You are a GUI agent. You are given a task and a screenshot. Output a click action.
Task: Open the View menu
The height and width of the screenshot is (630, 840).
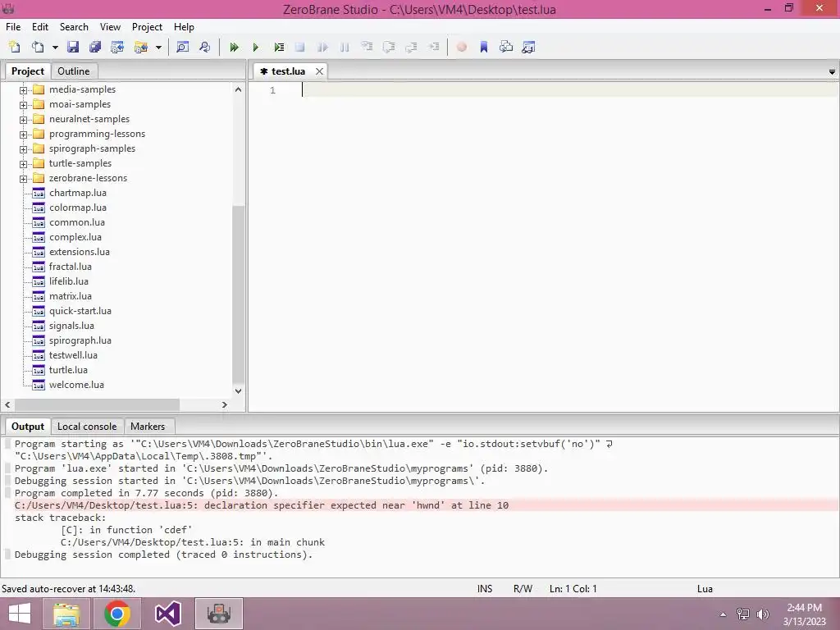point(111,27)
